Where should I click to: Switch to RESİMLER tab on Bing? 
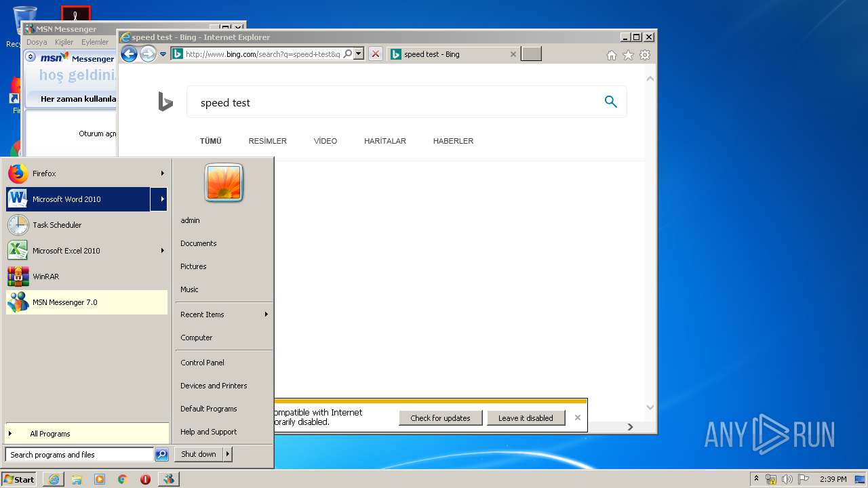tap(267, 141)
